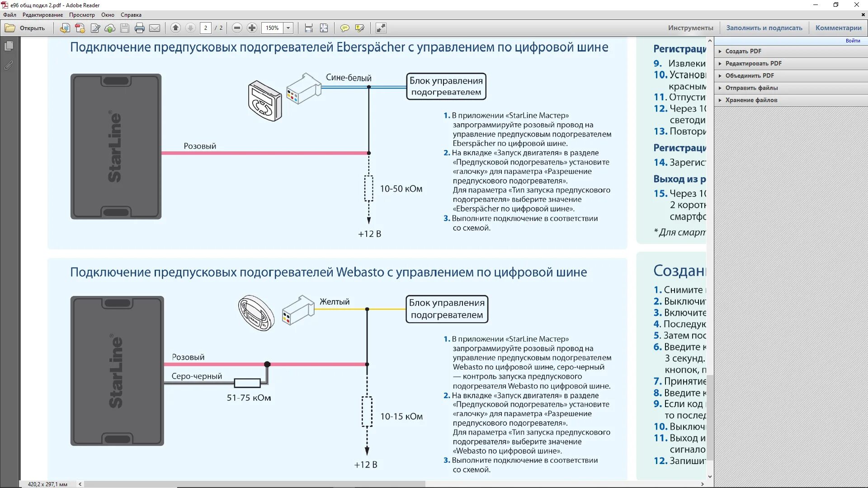
Task: Click the zoom in magnifier icon
Action: tap(251, 28)
